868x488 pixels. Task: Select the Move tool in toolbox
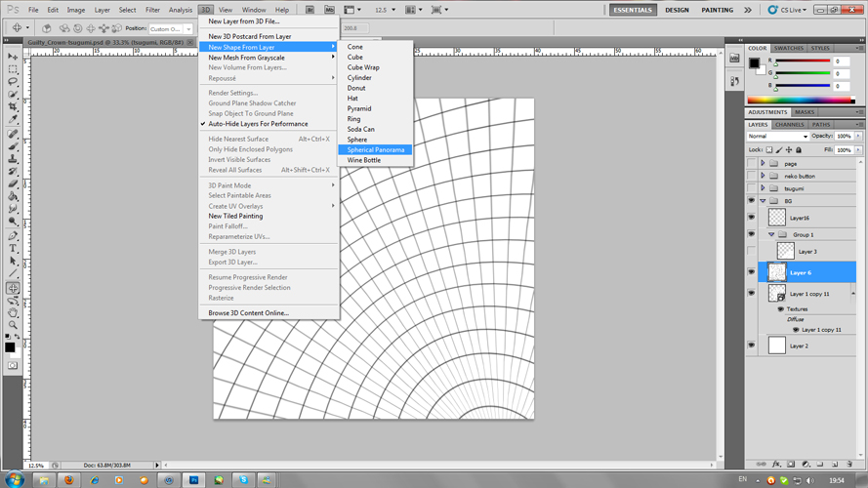(13, 57)
